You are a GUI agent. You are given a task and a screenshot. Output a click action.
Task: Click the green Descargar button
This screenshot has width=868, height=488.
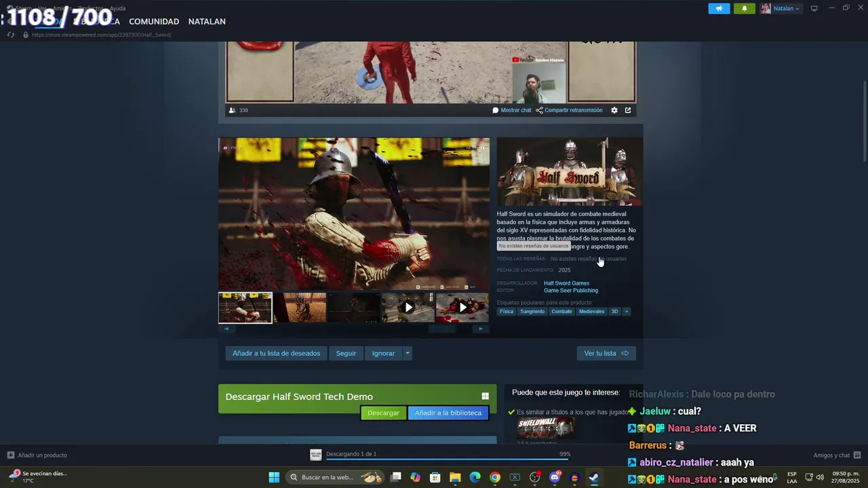click(383, 413)
